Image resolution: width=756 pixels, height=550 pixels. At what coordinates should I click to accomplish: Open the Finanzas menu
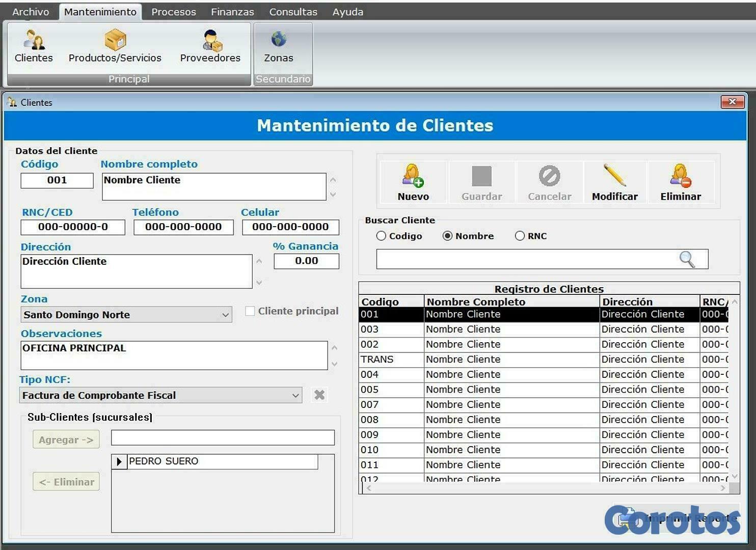232,12
